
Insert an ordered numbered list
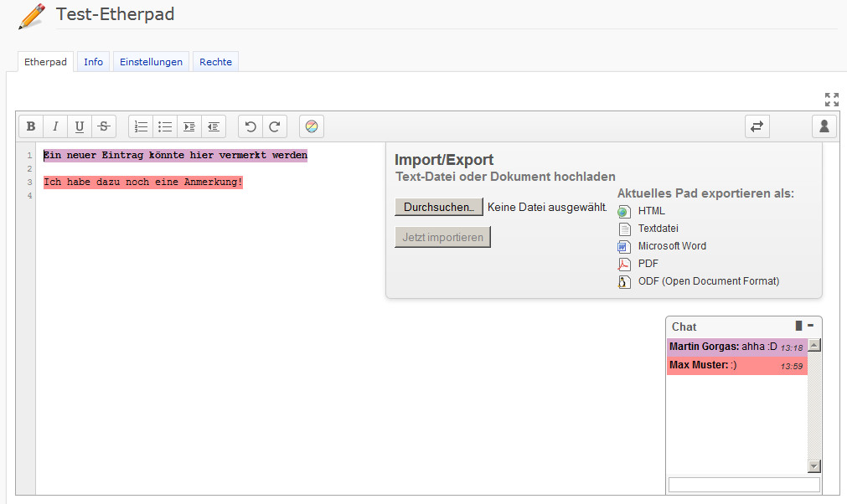click(x=141, y=126)
